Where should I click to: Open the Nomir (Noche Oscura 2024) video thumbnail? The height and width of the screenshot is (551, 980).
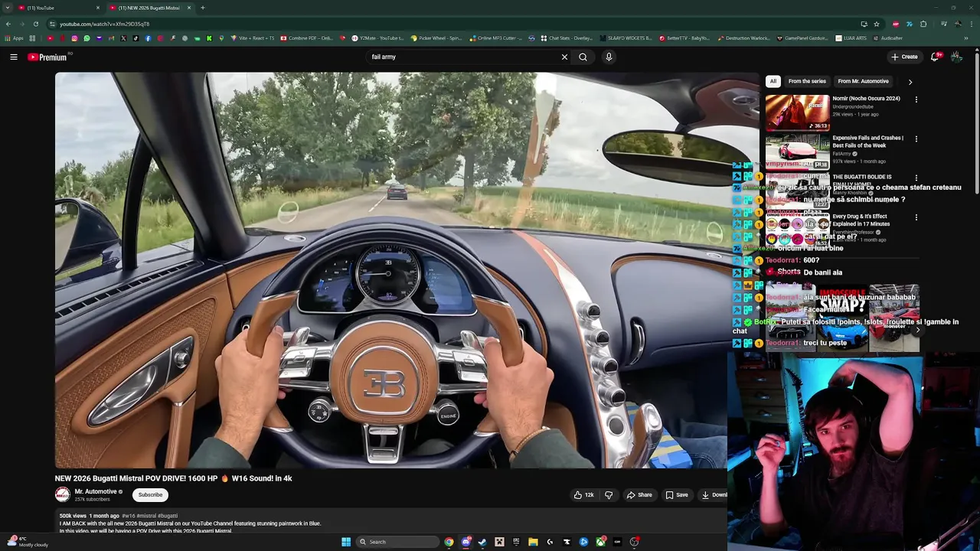pyautogui.click(x=797, y=112)
